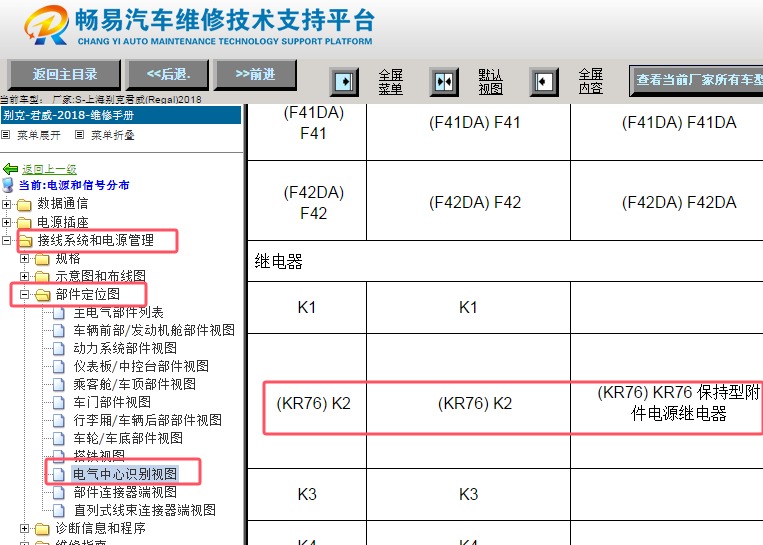This screenshot has height=545, width=763.
Task: Open 直列式线束连接器端视图
Action: click(145, 510)
